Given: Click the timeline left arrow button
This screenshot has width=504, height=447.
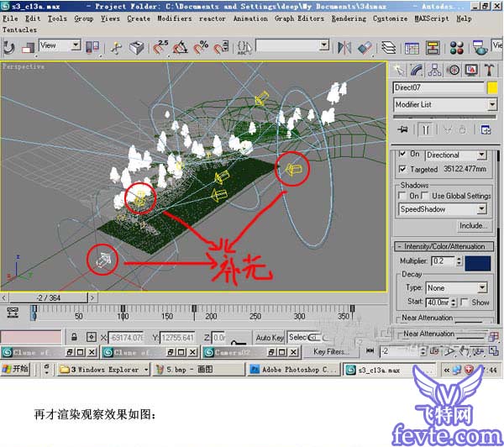Looking at the screenshot, I should 4,297.
